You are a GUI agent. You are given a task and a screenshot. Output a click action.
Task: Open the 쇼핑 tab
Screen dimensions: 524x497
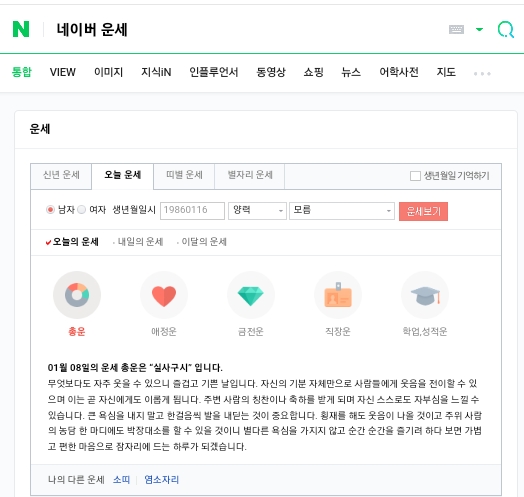(313, 72)
